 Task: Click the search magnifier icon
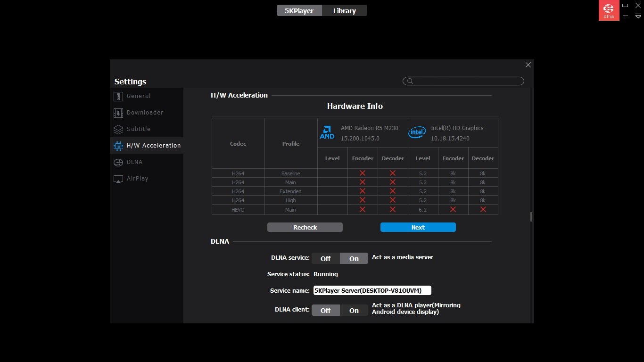(410, 81)
